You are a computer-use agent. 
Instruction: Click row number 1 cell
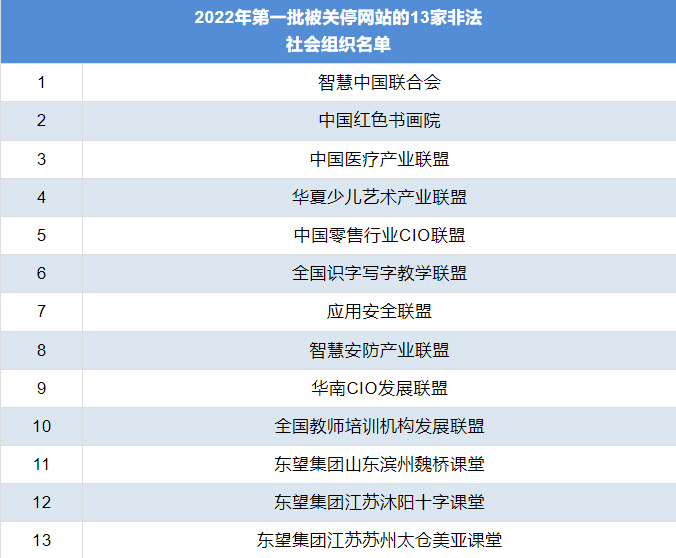tap(41, 82)
